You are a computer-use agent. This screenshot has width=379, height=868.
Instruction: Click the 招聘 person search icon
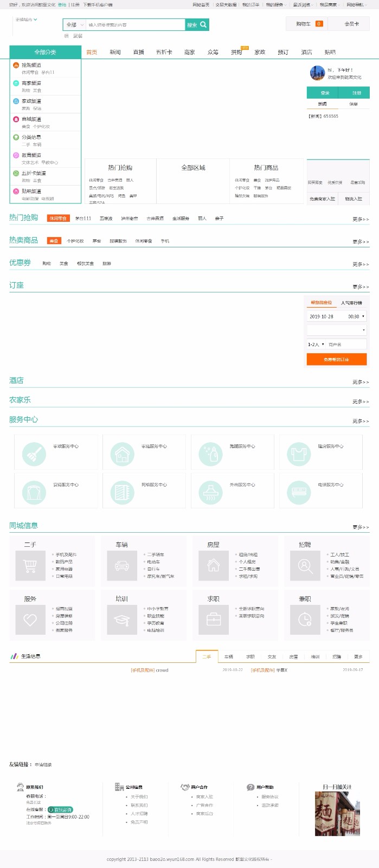coord(305,566)
